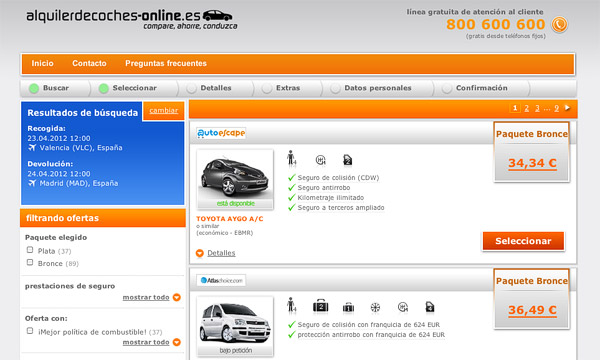Open results page 2
This screenshot has height=360, width=600.
(527, 108)
